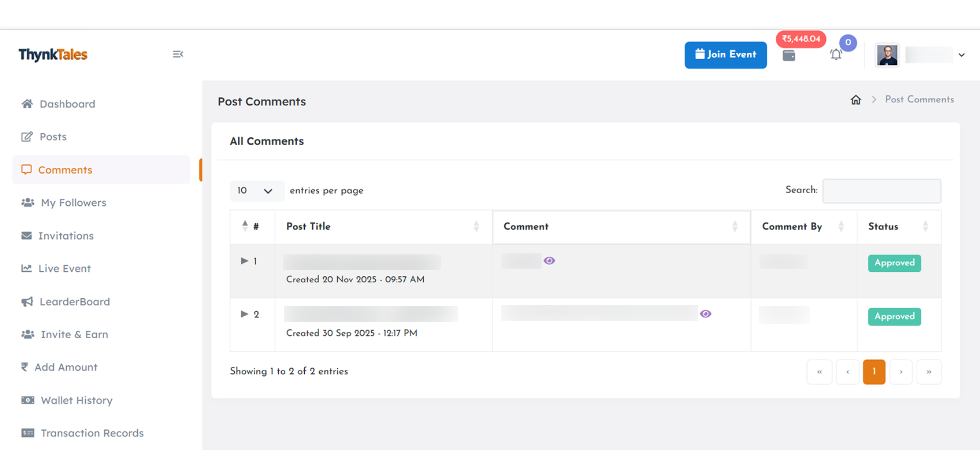This screenshot has height=476, width=980.
Task: Open entries per page dropdown
Action: coord(256,191)
